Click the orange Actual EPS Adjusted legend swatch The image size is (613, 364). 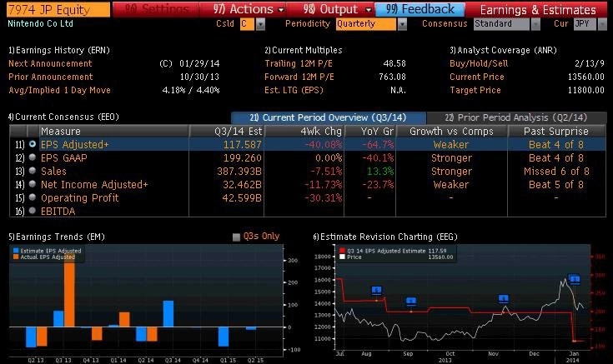tap(16, 257)
